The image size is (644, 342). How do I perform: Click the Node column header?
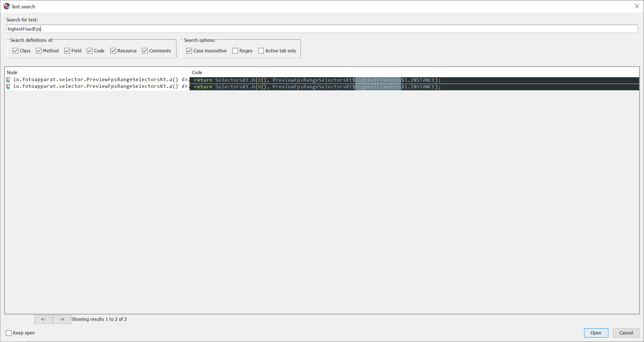pyautogui.click(x=97, y=72)
